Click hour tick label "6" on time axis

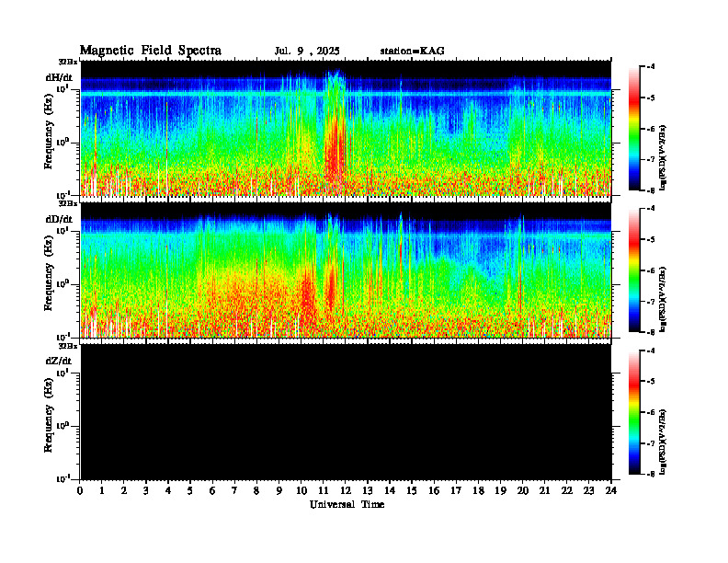212,490
